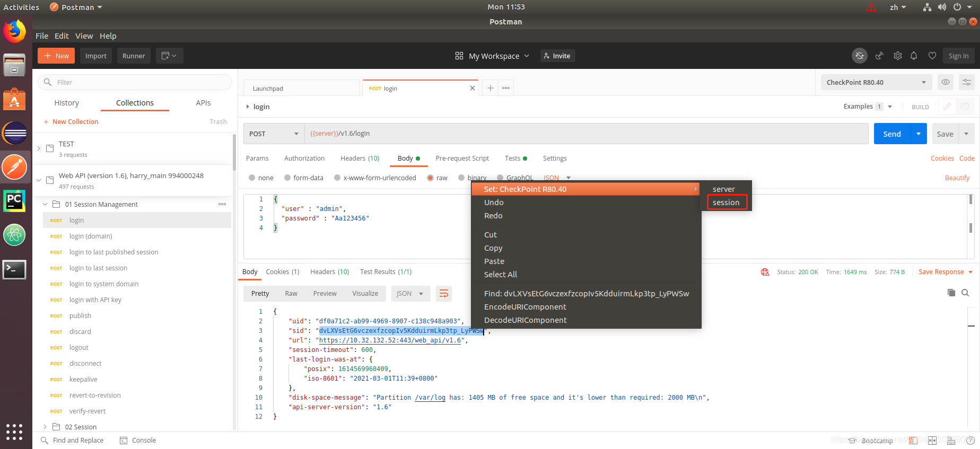Collapse the Web API version 1.6 collection
The image size is (980, 449).
(39, 180)
